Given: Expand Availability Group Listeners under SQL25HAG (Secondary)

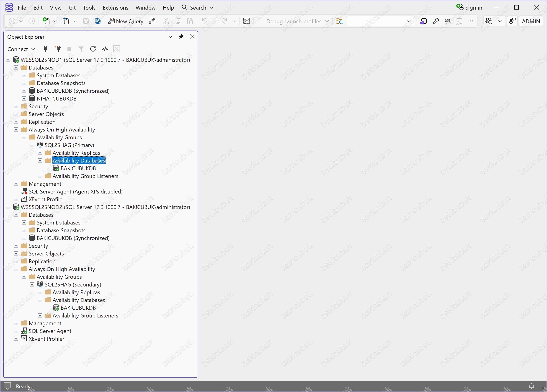Looking at the screenshot, I should (x=40, y=315).
